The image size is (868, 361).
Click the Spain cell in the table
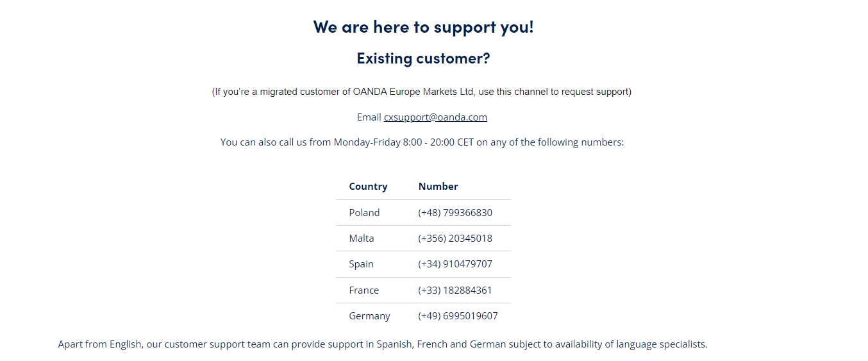click(362, 264)
